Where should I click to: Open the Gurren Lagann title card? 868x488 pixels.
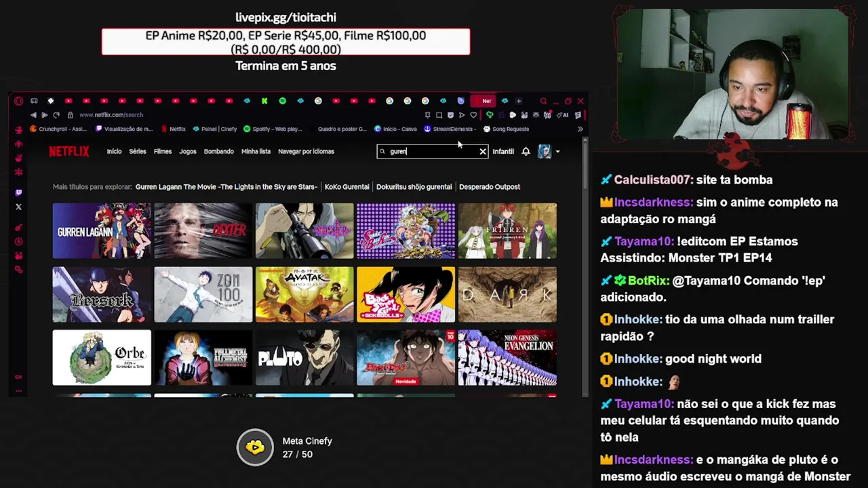pyautogui.click(x=102, y=230)
